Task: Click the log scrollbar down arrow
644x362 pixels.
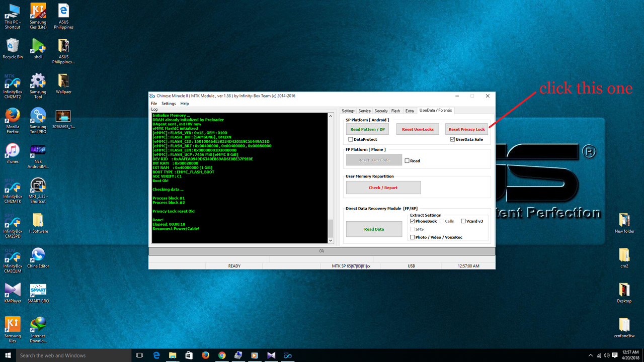Action: pyautogui.click(x=331, y=241)
